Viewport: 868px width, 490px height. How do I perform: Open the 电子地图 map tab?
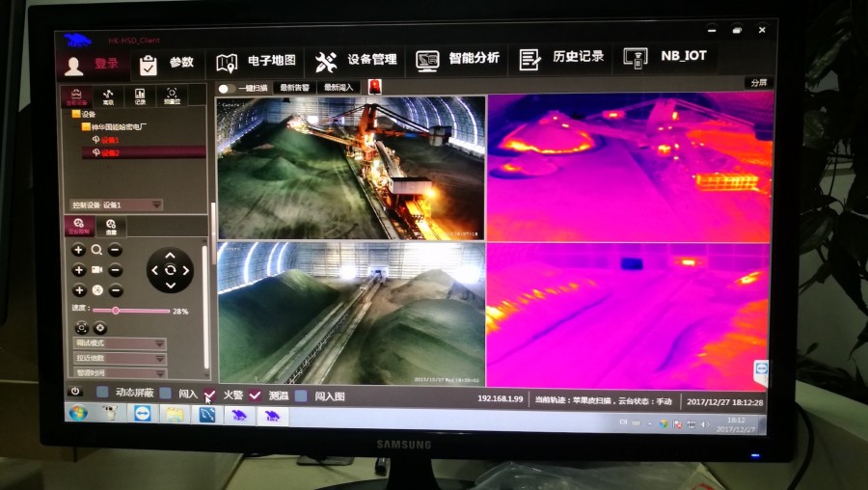[257, 62]
